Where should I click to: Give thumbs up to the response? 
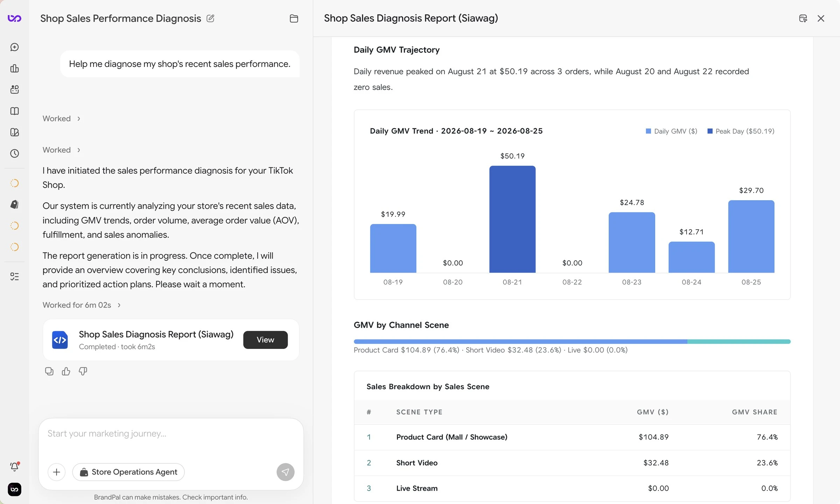(66, 371)
